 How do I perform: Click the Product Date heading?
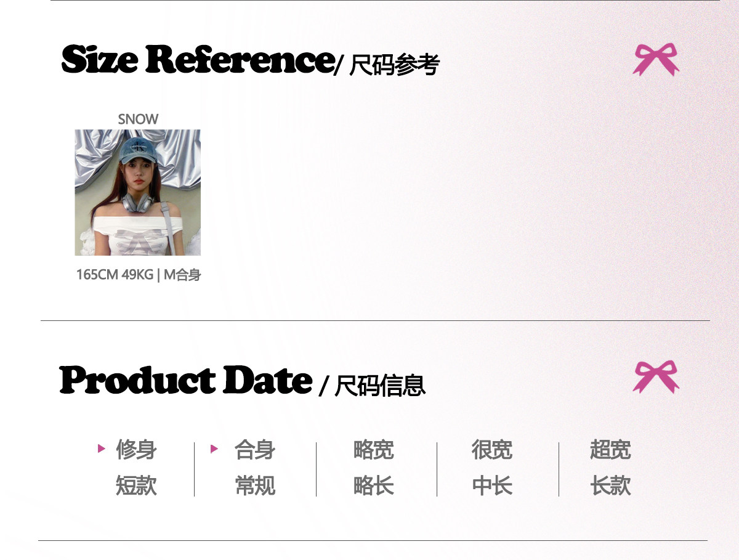coord(185,381)
